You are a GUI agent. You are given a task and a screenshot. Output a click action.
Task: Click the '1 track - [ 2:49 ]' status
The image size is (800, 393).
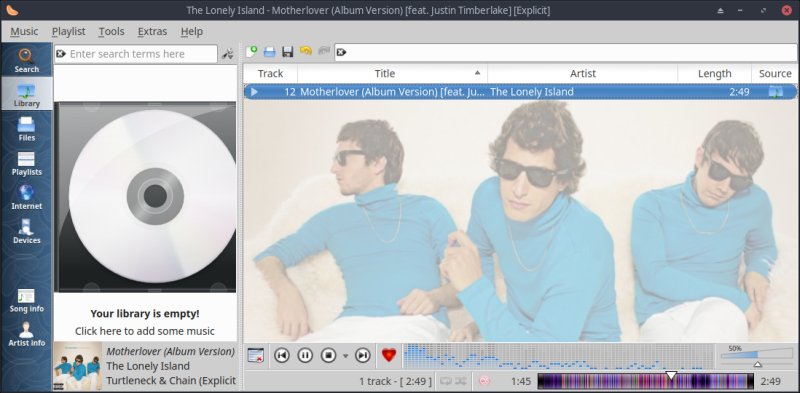tap(395, 381)
